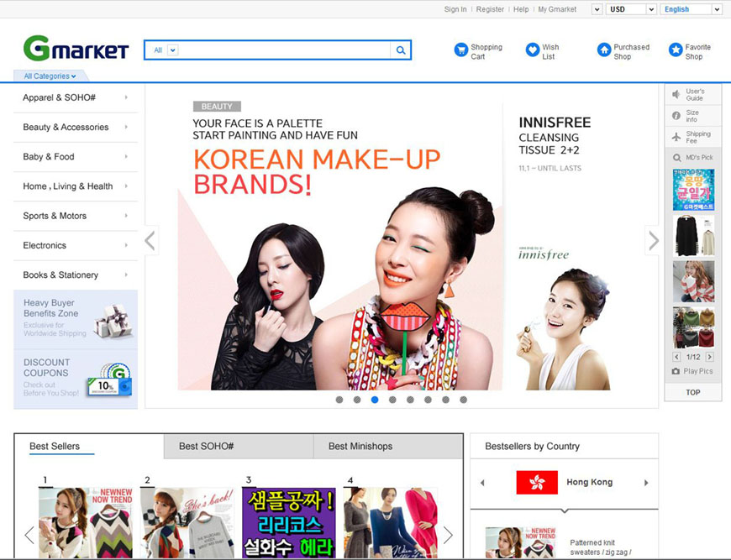Select the active third banner dot
Image resolution: width=731 pixels, height=560 pixels.
(375, 400)
